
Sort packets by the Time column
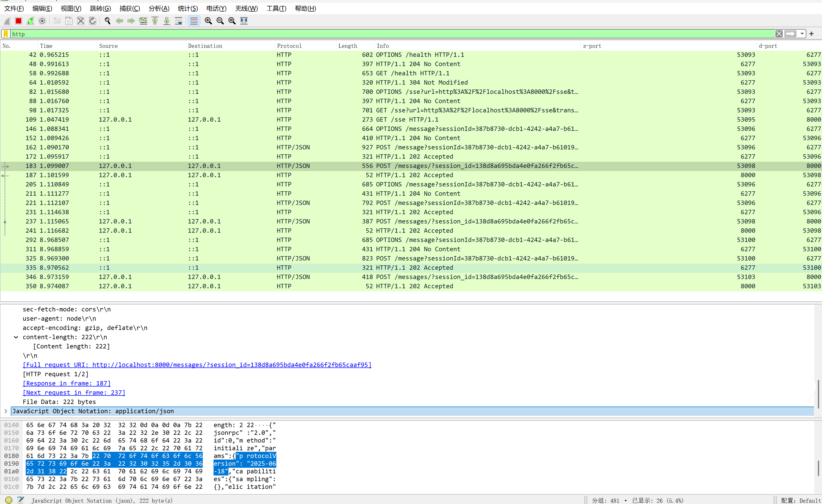coord(67,46)
